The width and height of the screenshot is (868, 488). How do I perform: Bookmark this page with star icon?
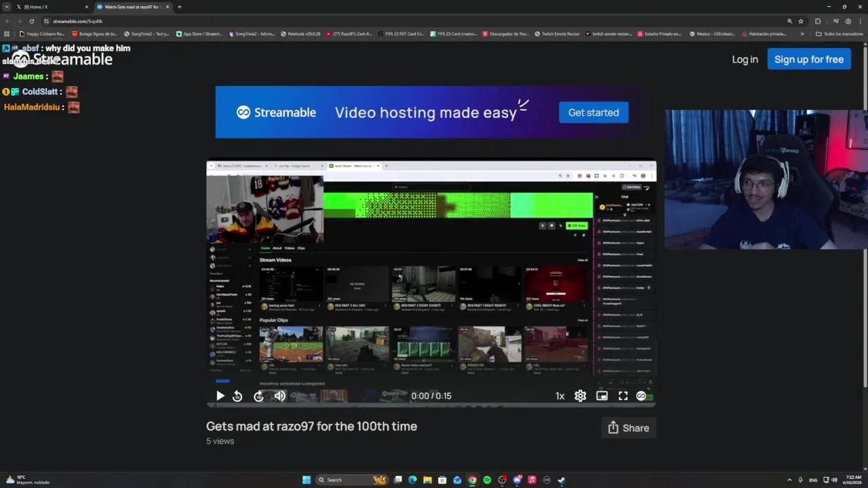[801, 21]
